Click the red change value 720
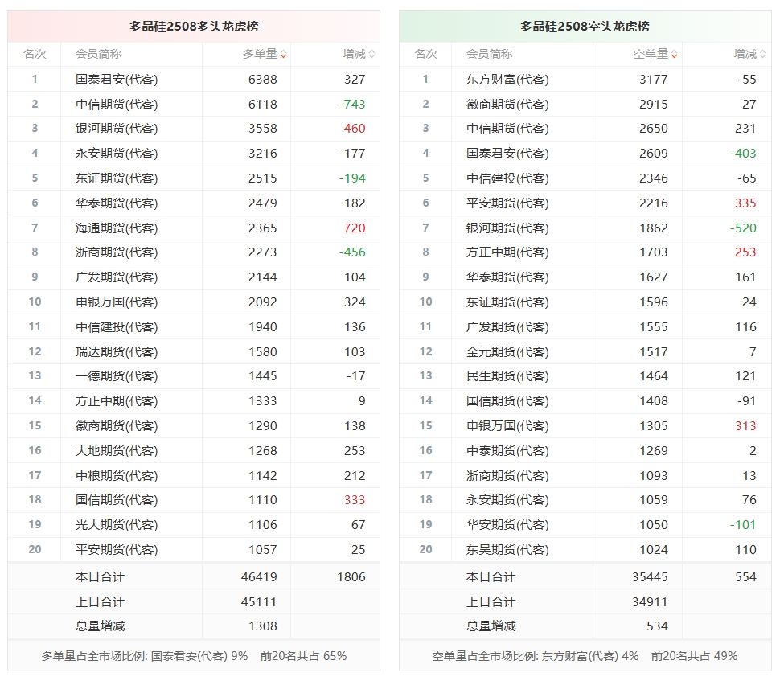784x681 pixels. click(x=355, y=228)
